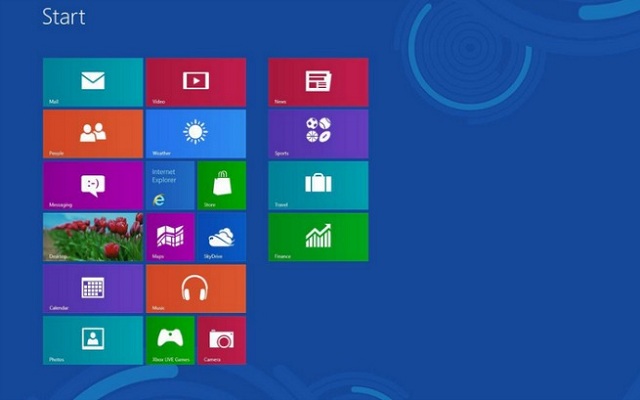Launch the Video app tile
The width and height of the screenshot is (640, 400).
point(196,82)
